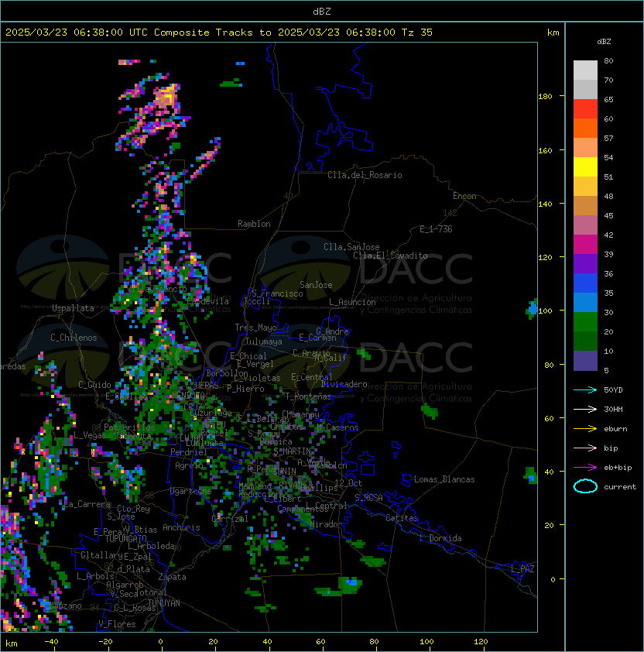Click the 'TUPUNGATO' place label

click(125, 539)
